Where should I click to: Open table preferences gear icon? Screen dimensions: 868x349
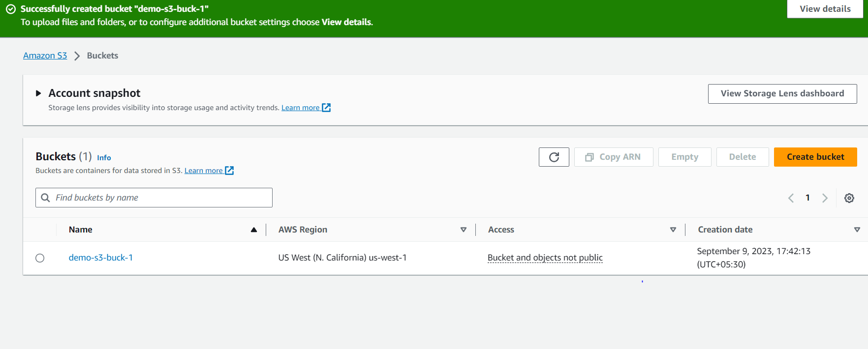[849, 198]
